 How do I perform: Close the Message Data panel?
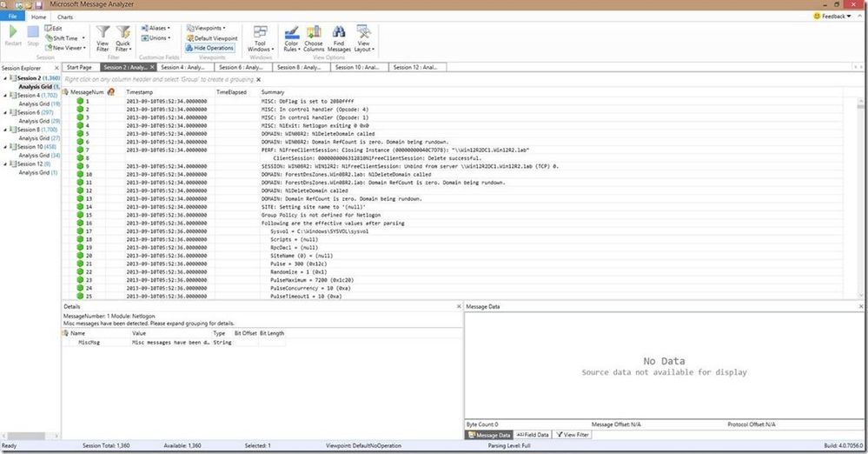pyautogui.click(x=861, y=306)
